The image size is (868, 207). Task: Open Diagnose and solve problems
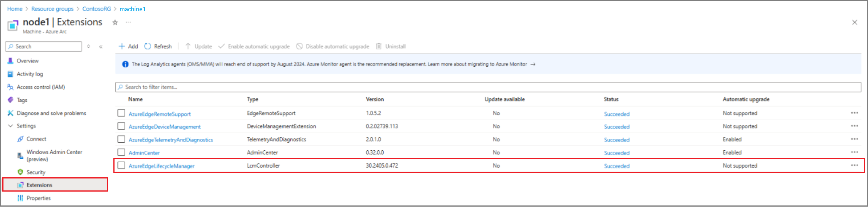[x=47, y=113]
